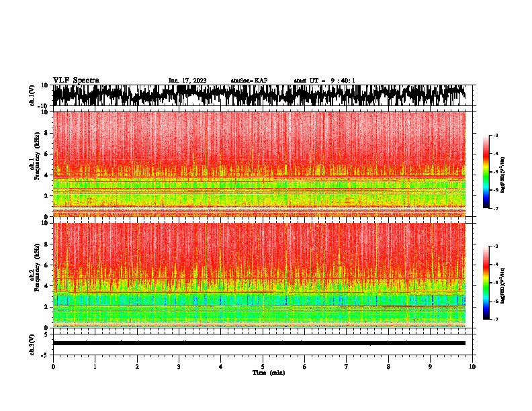The image size is (532, 411).
Task: Click the ch.1 voltage waveform panel
Action: [x=263, y=95]
